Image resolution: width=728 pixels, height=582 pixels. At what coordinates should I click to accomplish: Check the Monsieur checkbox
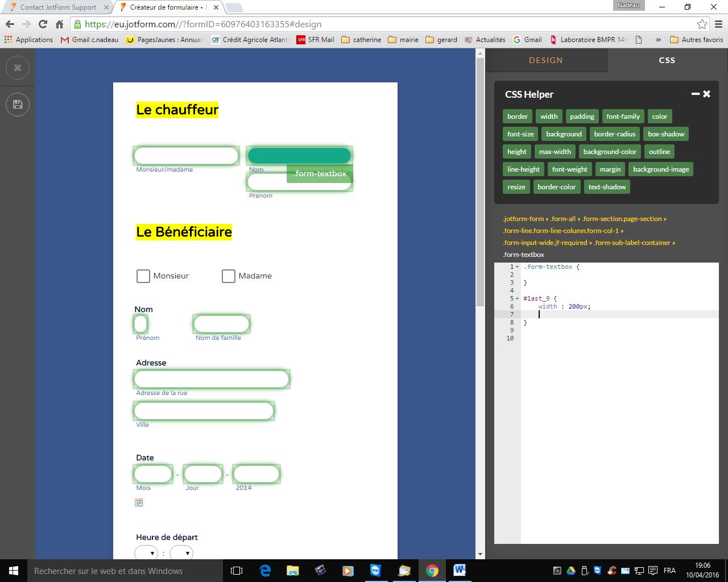coord(143,276)
